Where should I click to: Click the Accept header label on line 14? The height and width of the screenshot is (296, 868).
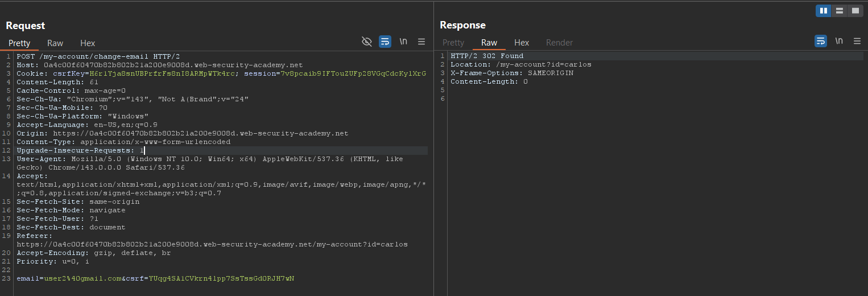click(x=32, y=176)
